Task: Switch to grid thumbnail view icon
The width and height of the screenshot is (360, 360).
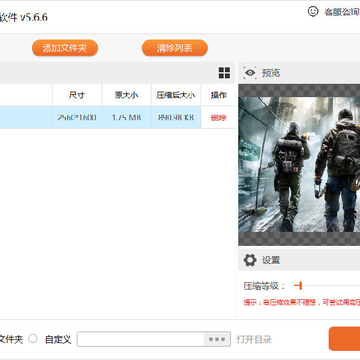Action: [224, 73]
